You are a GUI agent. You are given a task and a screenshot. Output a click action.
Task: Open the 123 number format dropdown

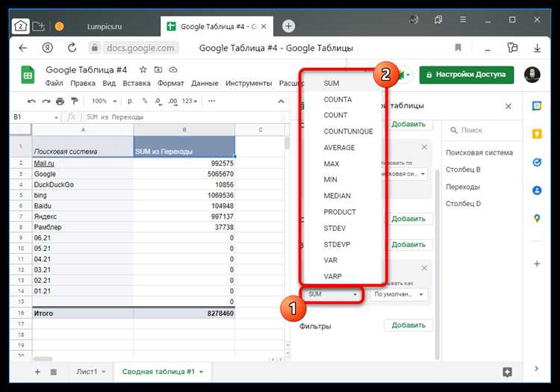pyautogui.click(x=190, y=101)
